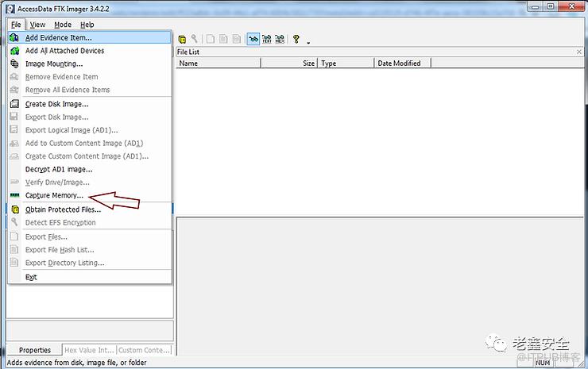Click the Obtain Protected Files toolbar icon
Screen dimensions: 588x369
[x=182, y=39]
